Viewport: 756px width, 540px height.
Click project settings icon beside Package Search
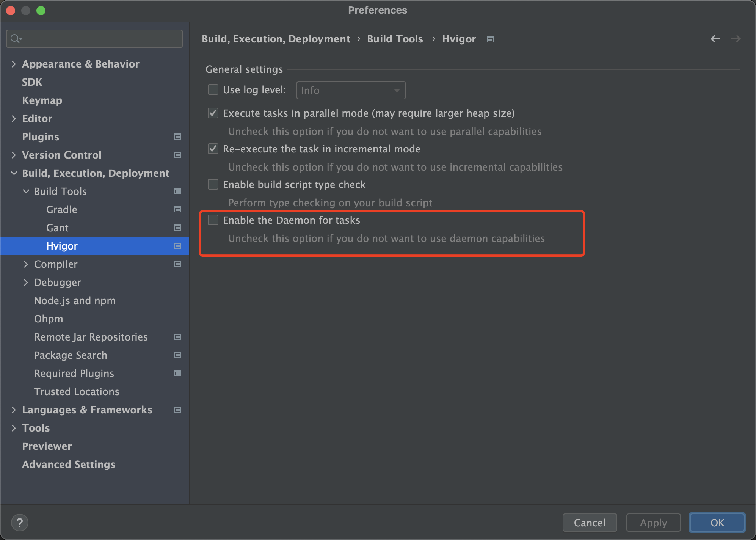pos(177,355)
